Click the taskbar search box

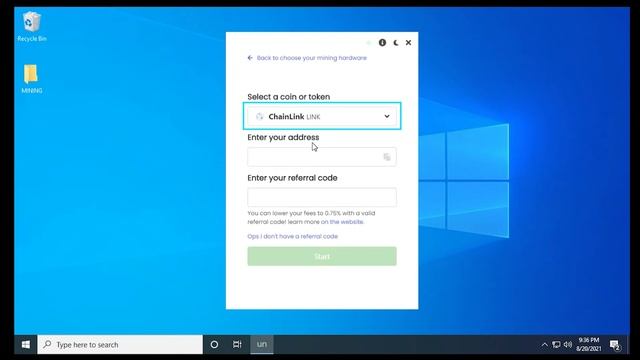coord(120,344)
